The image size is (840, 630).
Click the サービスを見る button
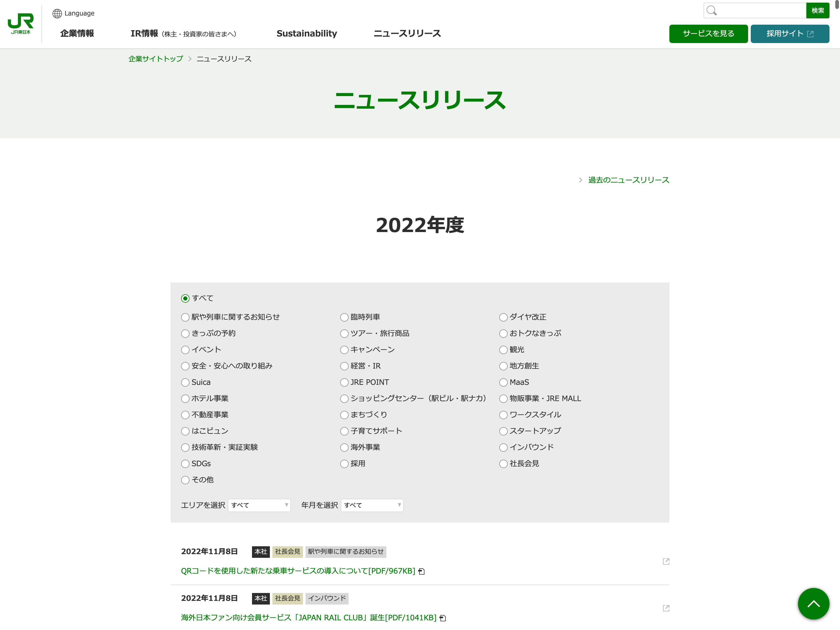tap(708, 33)
